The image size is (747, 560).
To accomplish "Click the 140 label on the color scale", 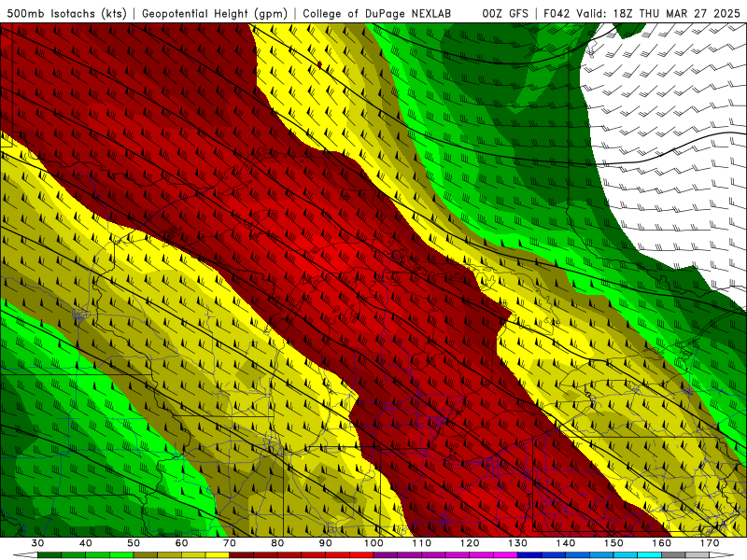I will pyautogui.click(x=566, y=543).
